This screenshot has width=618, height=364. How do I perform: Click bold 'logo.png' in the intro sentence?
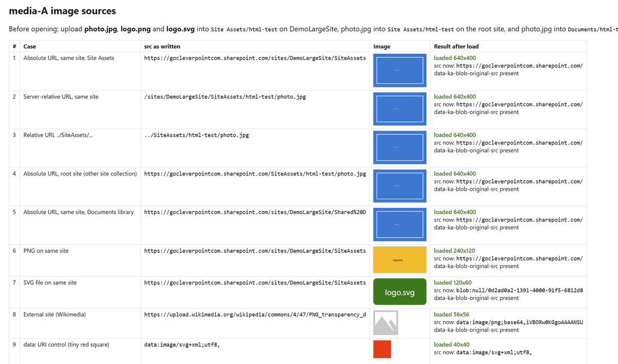(136, 29)
